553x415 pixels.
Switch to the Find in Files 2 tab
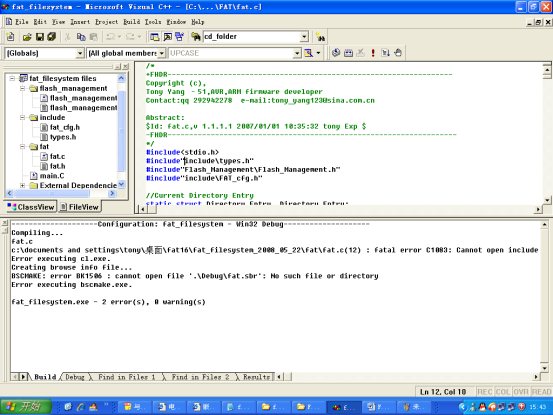[200, 377]
